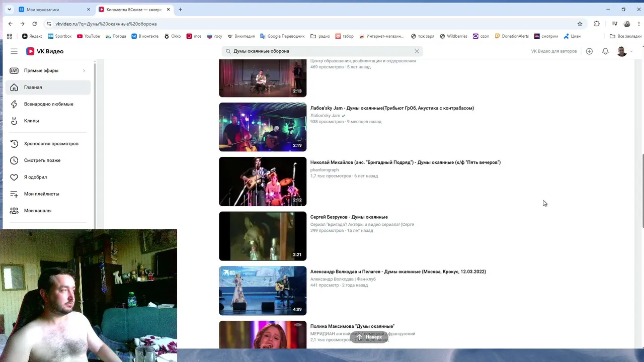Screen dimensions: 644x362
Task: Play the Лабов'sky Jam video thumbnail
Action: (x=263, y=127)
